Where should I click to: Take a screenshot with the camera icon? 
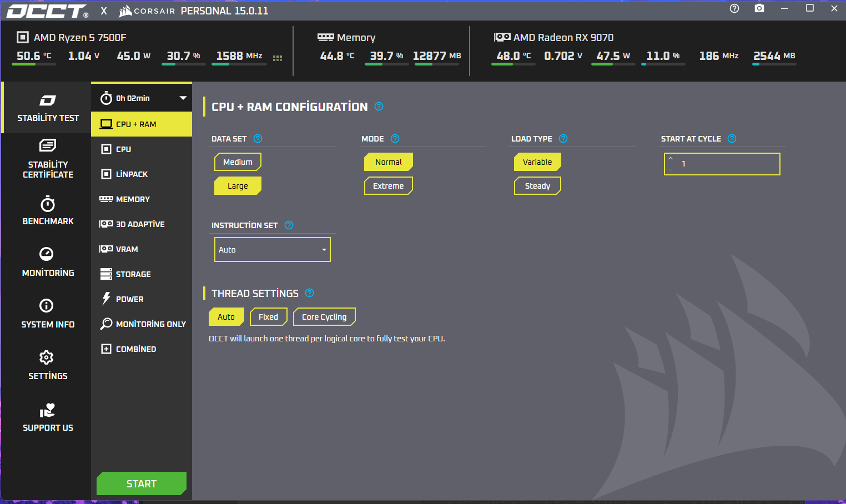[x=759, y=8]
